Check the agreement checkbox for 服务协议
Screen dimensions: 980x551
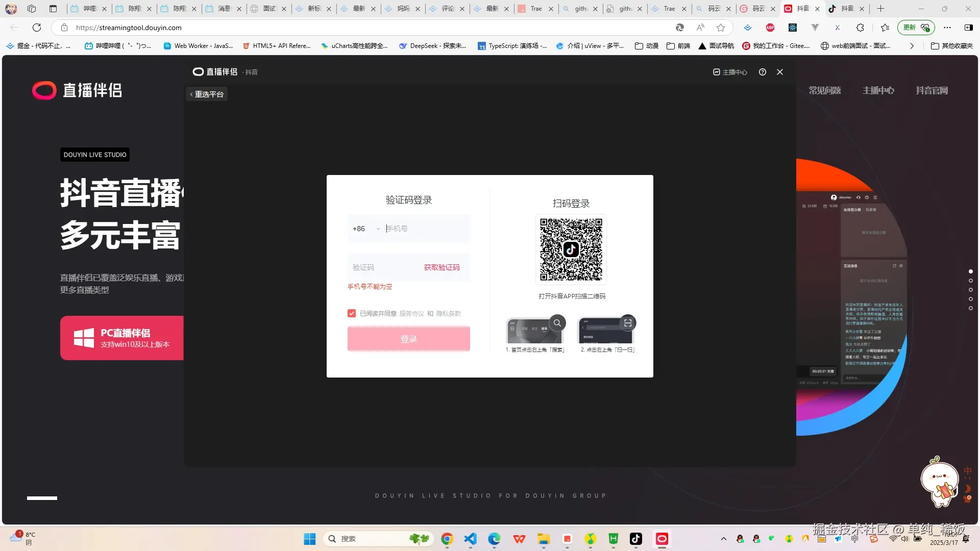pos(351,313)
